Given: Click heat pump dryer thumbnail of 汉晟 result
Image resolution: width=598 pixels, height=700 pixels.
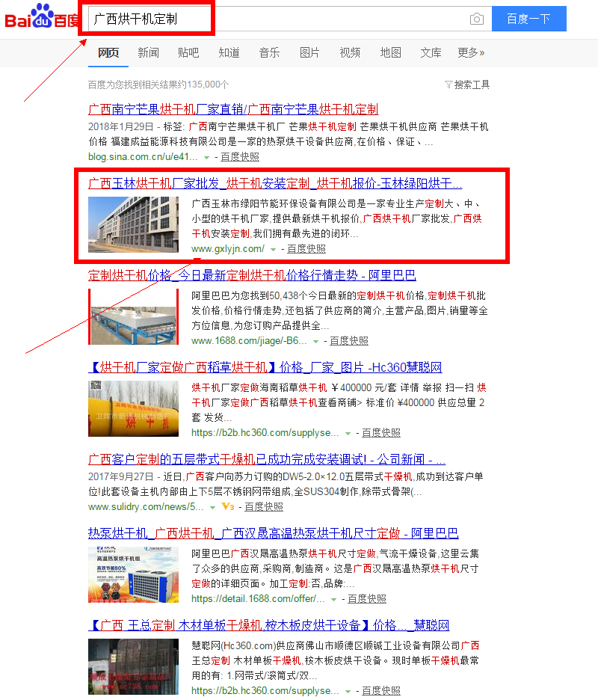Looking at the screenshot, I should (x=134, y=574).
